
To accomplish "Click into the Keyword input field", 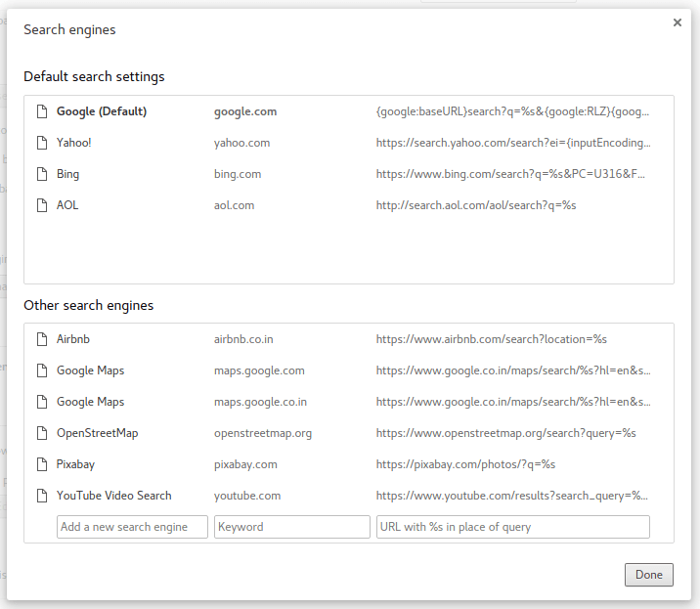I will pos(291,527).
